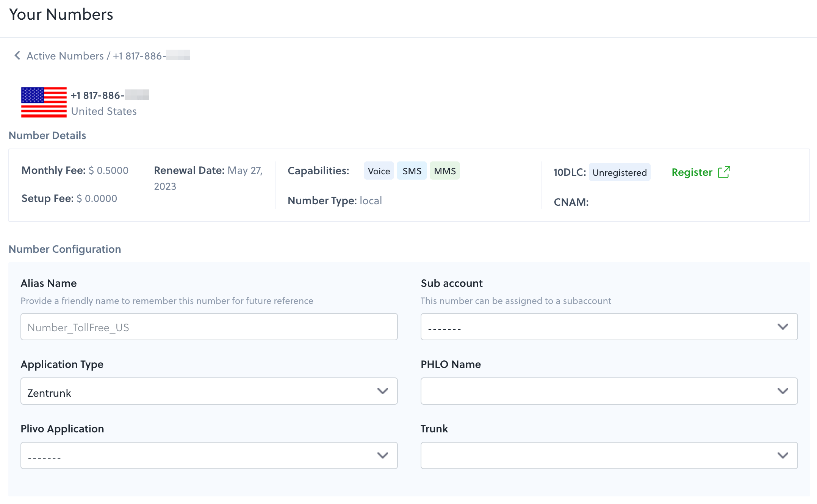817x504 pixels.
Task: Click the Alias Name input field
Action: coord(208,327)
